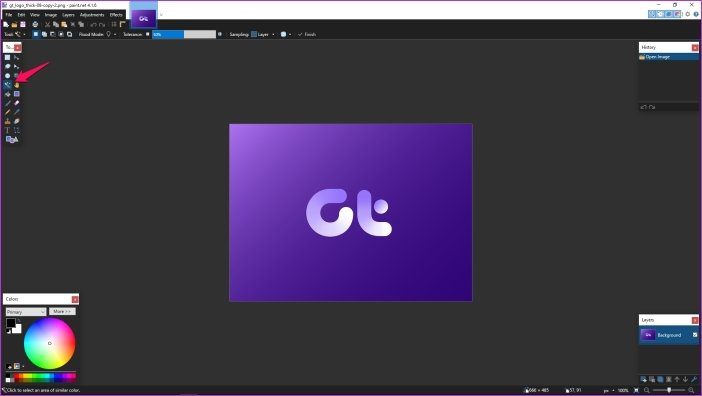The image size is (702, 396).
Task: Open the Layers menu
Action: click(x=68, y=15)
